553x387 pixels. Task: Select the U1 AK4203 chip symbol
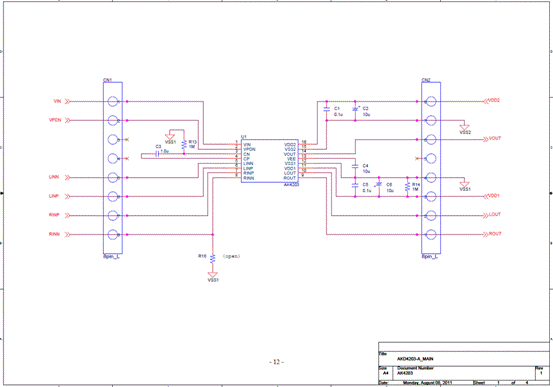pyautogui.click(x=270, y=161)
